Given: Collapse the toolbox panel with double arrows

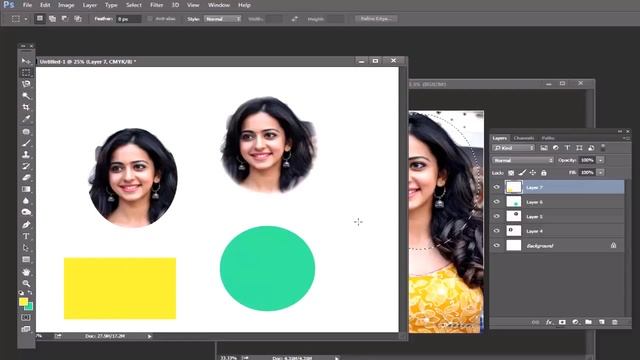Looking at the screenshot, I should pos(23,46).
